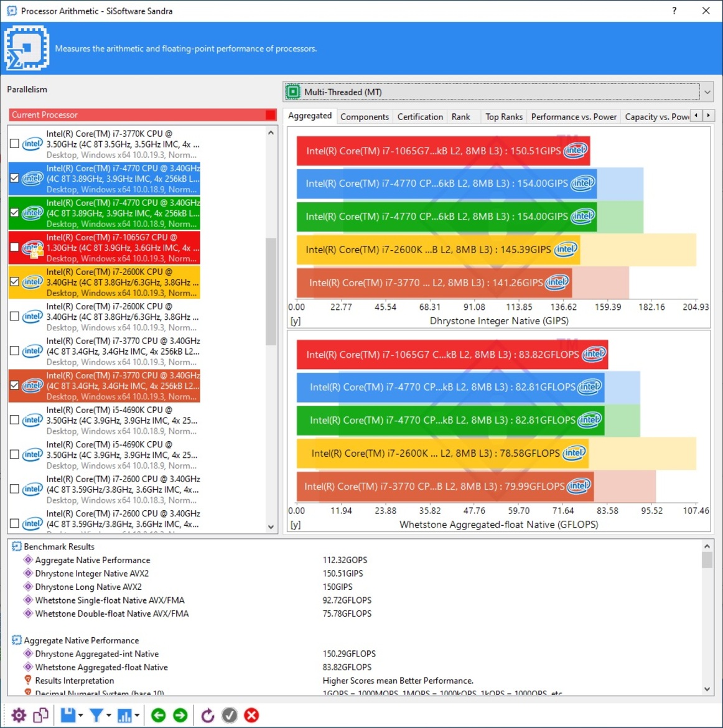Select the 112.32GOPS value in Benchmark Results
Image resolution: width=723 pixels, height=728 pixels.
[345, 560]
